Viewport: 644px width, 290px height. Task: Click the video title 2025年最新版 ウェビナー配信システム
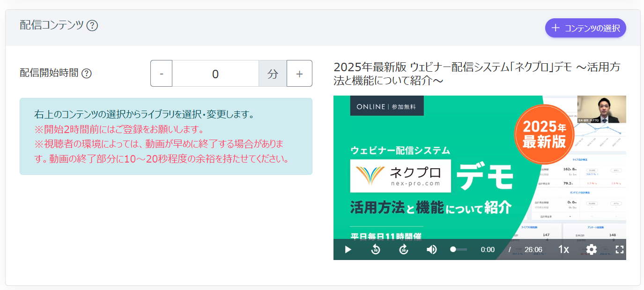477,74
